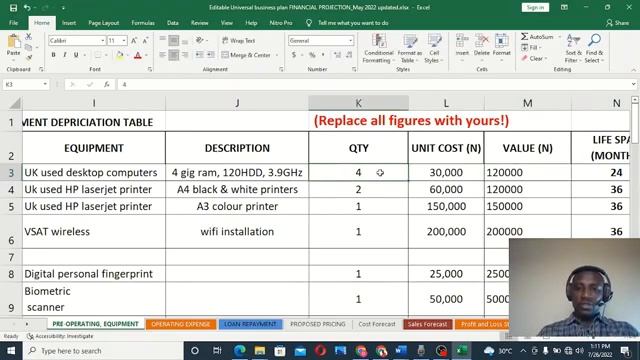Toggle Align Right
Viewport: 640px width, 360px height.
pos(185,55)
